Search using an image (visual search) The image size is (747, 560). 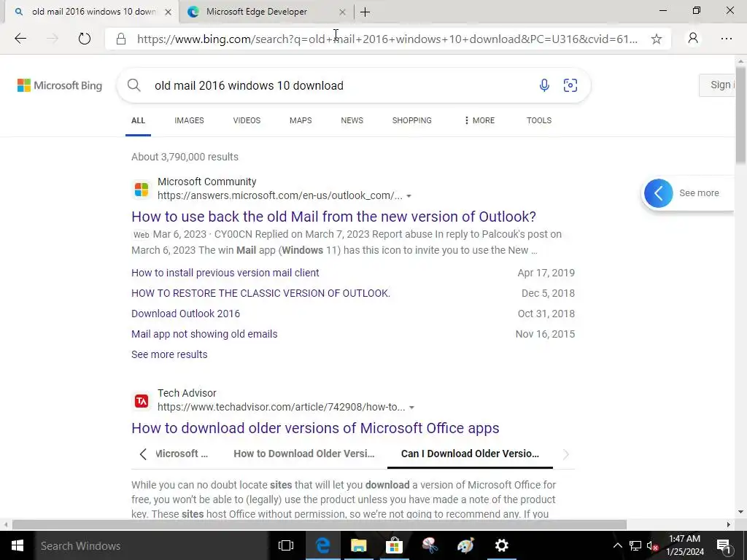tap(570, 85)
